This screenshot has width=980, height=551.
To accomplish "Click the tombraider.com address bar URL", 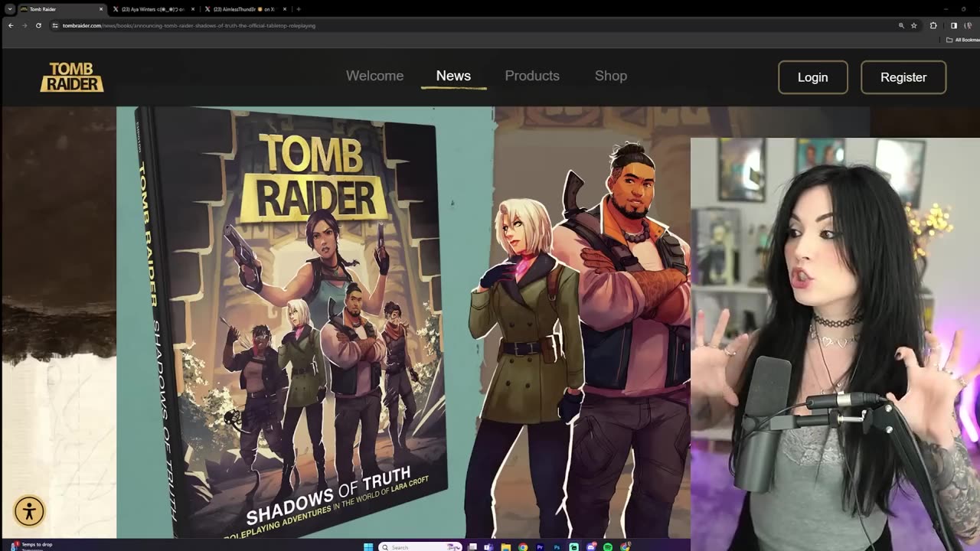I will click(189, 25).
